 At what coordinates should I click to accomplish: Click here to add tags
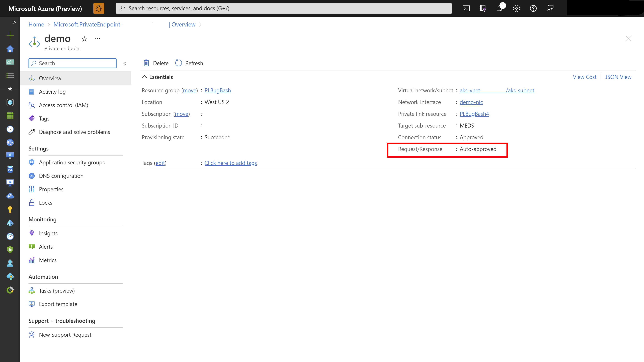click(230, 163)
